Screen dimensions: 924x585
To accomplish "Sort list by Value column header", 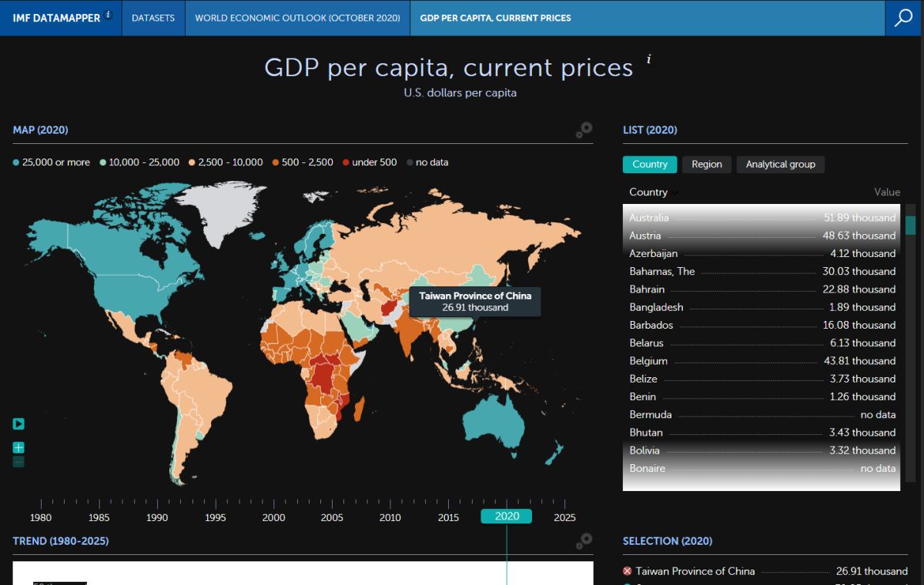I will pos(886,192).
